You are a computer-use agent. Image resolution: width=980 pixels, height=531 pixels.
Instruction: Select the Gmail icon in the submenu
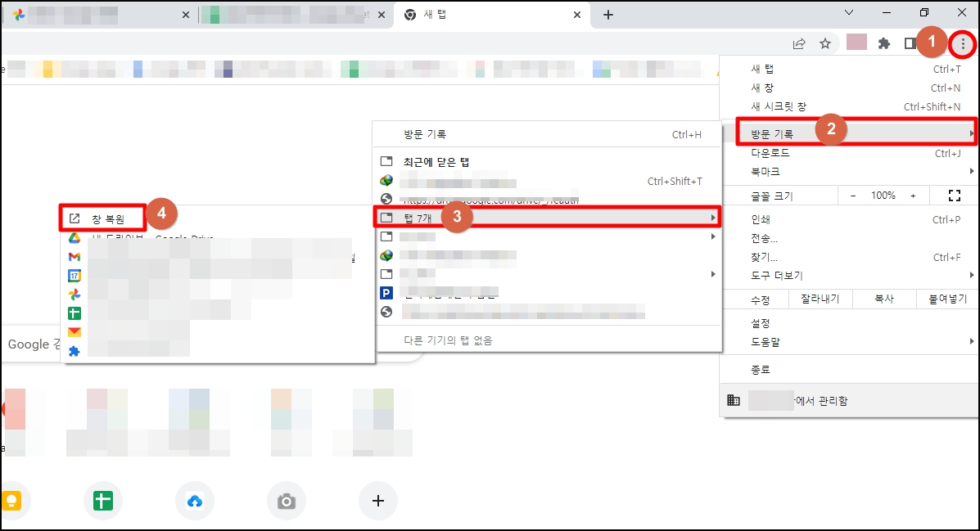click(75, 257)
